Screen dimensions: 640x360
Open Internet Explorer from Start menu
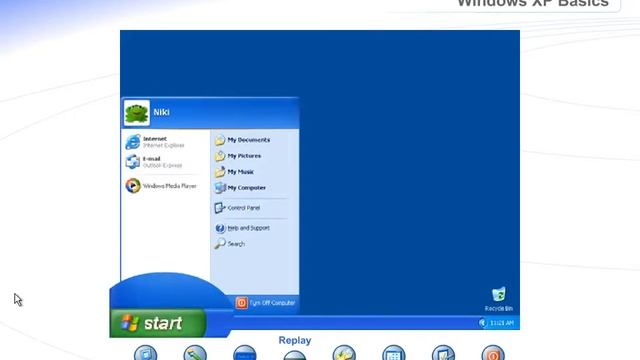pos(156,142)
